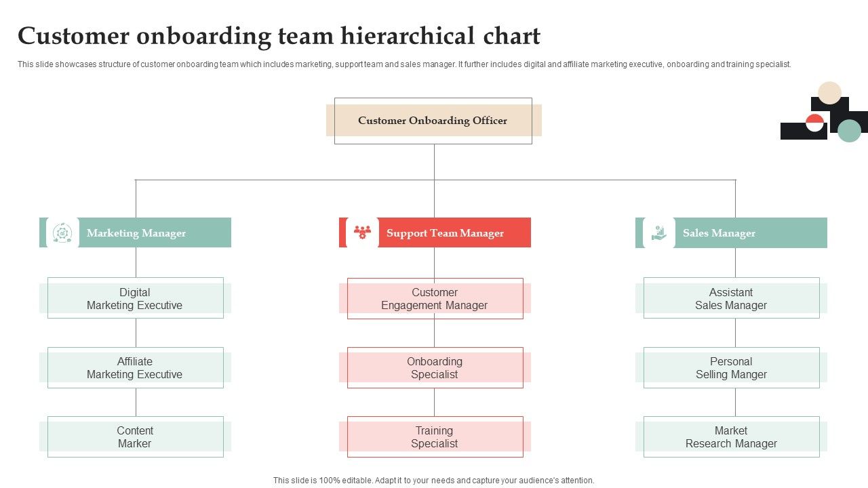Viewport: 868px width, 488px height.
Task: Click the Support Team Manager people icon
Action: pos(362,232)
